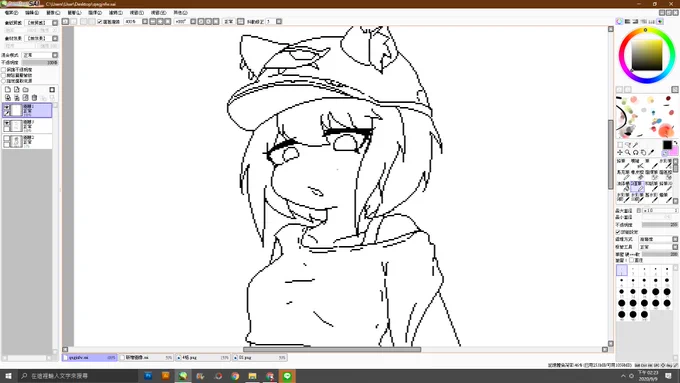Pick the Pencil brush tool preset
The image size is (680, 383).
point(623,163)
